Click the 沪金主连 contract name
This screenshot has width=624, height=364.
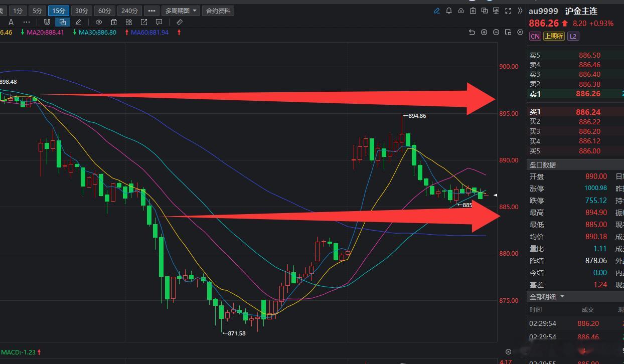581,11
